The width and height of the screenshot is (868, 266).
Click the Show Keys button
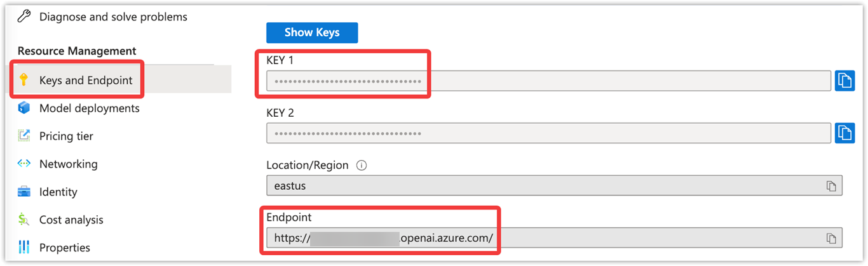coord(312,32)
